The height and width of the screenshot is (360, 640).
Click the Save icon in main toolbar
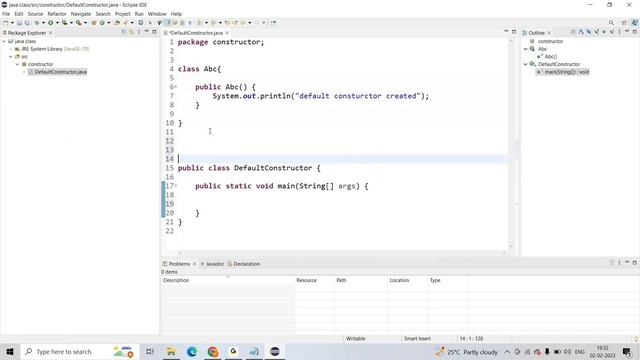point(19,23)
